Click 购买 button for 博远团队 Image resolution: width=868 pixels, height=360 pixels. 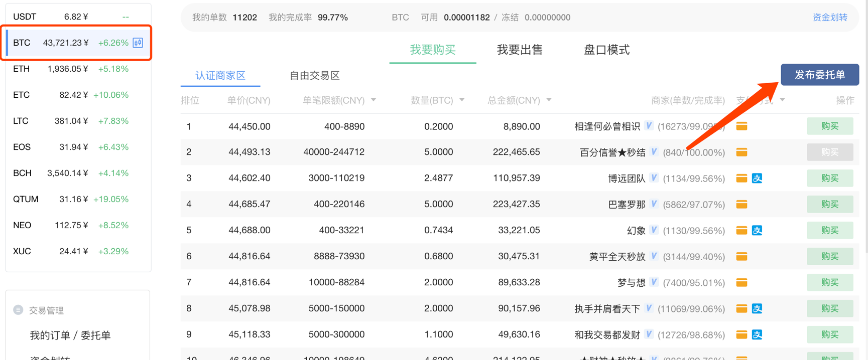click(830, 178)
